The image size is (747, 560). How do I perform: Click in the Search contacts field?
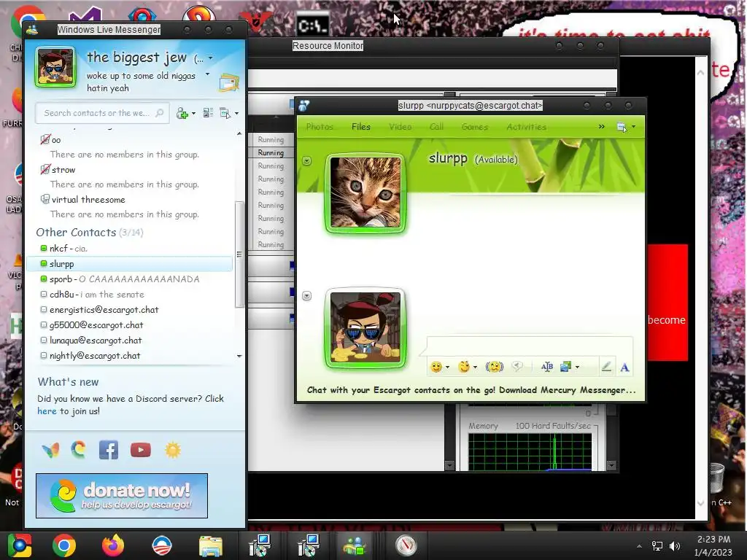coord(102,113)
